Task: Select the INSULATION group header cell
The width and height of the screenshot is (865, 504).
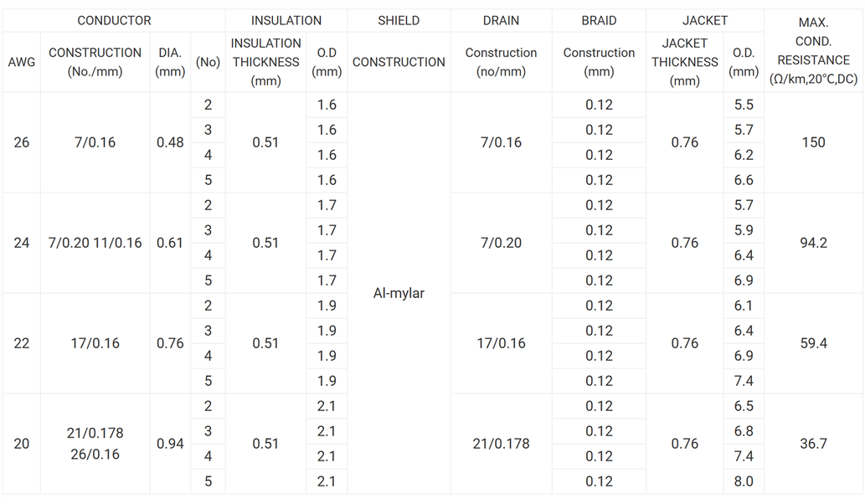Action: [x=286, y=20]
